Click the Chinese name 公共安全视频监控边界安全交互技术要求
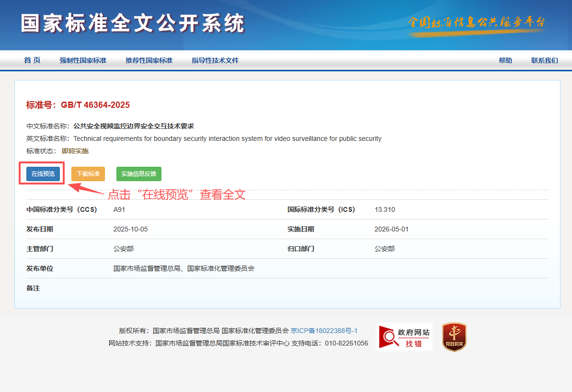Screen dimensions: 572x392 tap(134, 126)
